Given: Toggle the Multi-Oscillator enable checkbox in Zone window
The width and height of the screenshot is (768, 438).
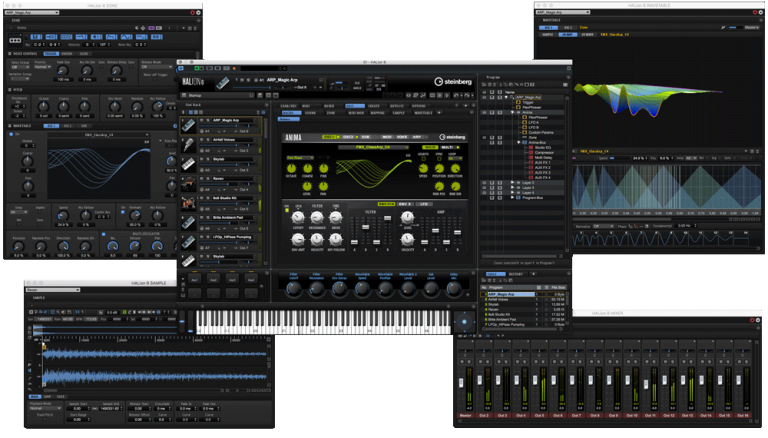Looking at the screenshot, I should point(103,235).
